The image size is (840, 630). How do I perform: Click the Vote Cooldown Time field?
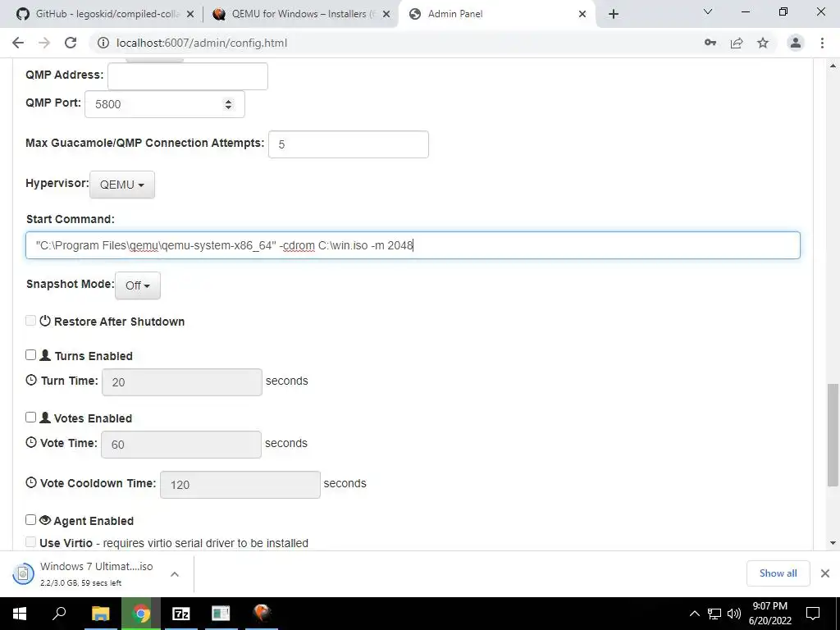(x=240, y=484)
